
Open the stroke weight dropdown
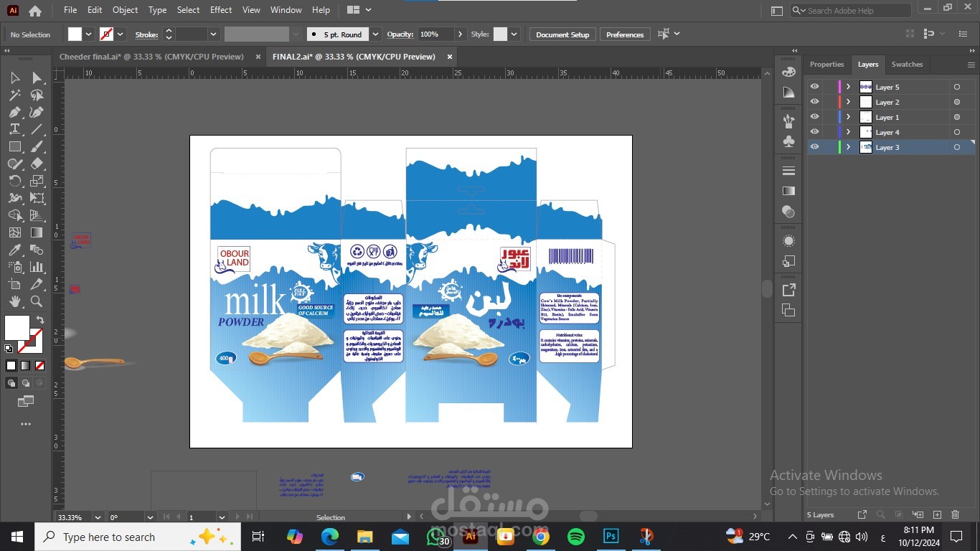pyautogui.click(x=213, y=34)
